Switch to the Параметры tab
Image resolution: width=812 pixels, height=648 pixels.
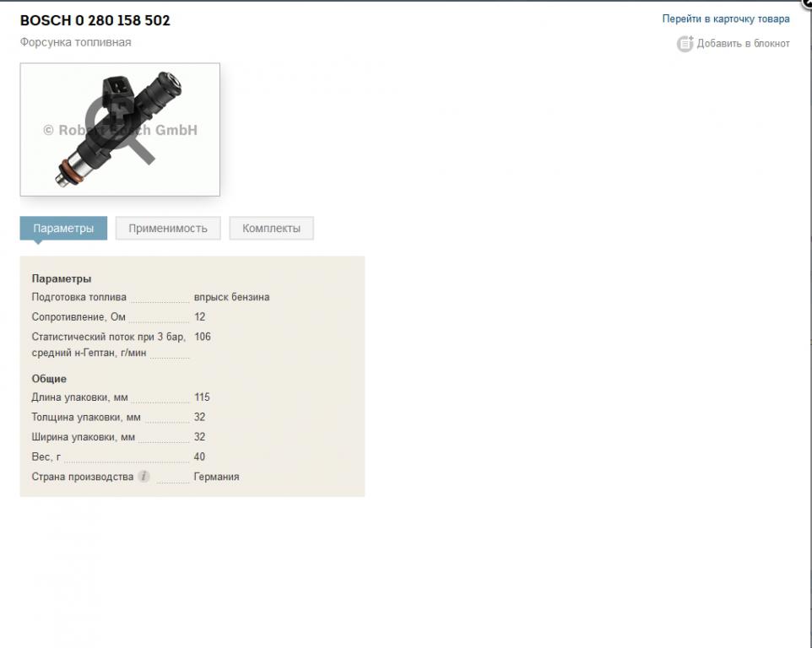click(63, 229)
